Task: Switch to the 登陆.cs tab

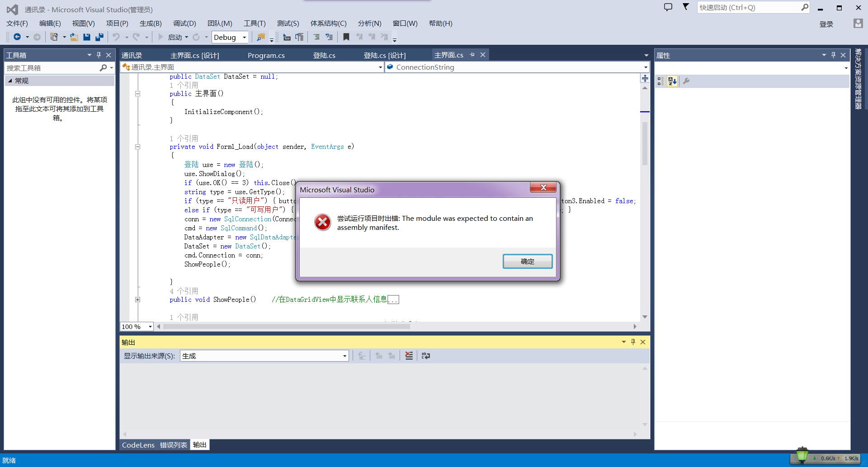Action: click(324, 55)
